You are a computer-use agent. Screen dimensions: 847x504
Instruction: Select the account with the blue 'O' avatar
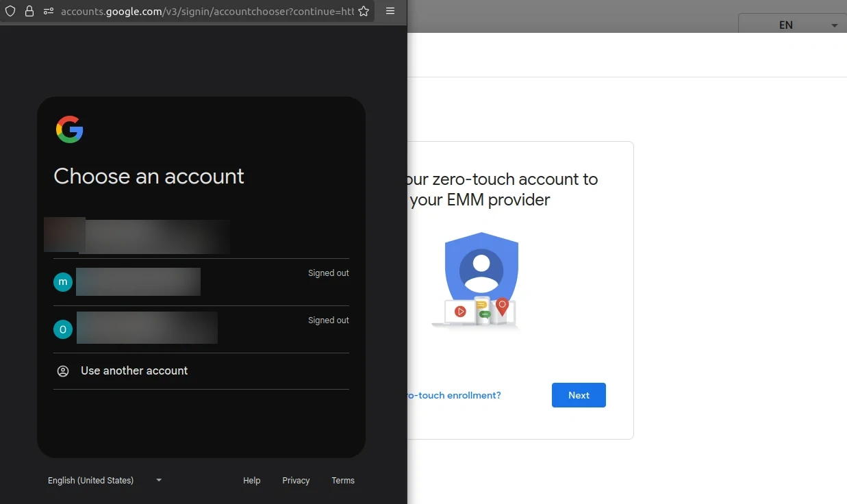(x=62, y=329)
